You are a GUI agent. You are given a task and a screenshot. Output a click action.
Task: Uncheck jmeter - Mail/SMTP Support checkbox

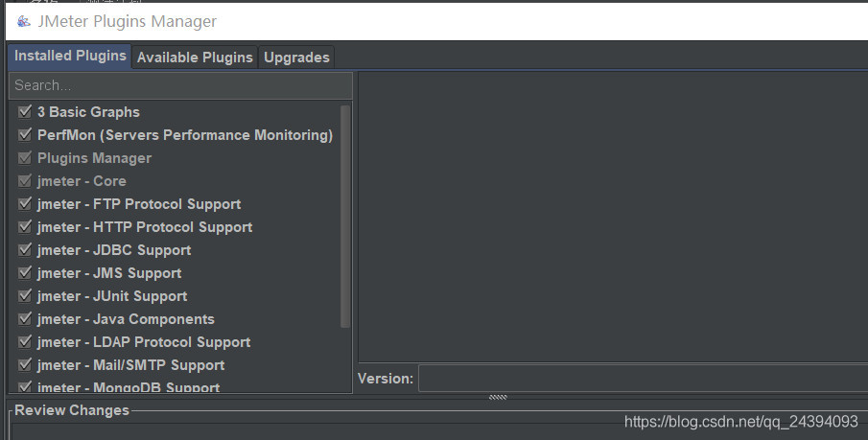[x=24, y=364]
